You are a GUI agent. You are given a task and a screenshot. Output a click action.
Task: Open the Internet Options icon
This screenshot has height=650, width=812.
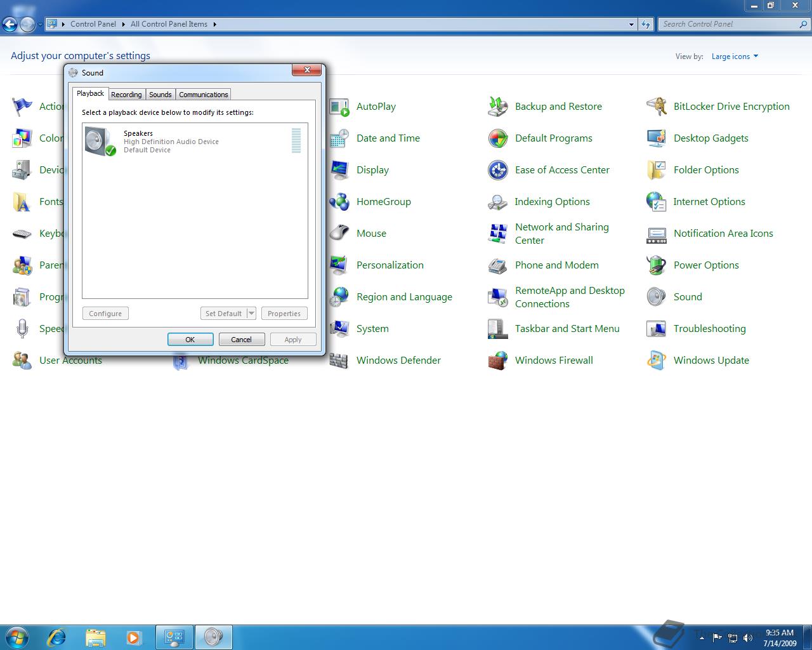[657, 202]
